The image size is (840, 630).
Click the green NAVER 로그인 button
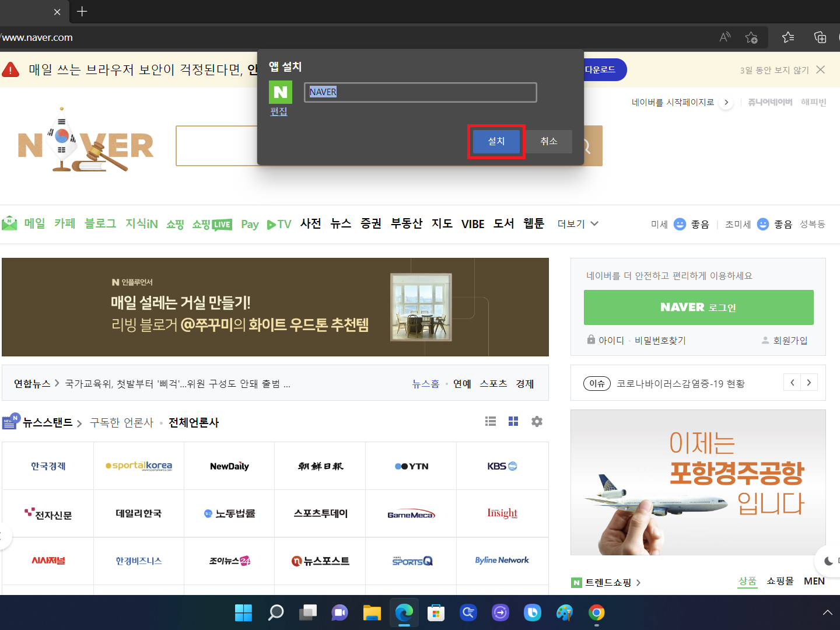pos(699,307)
